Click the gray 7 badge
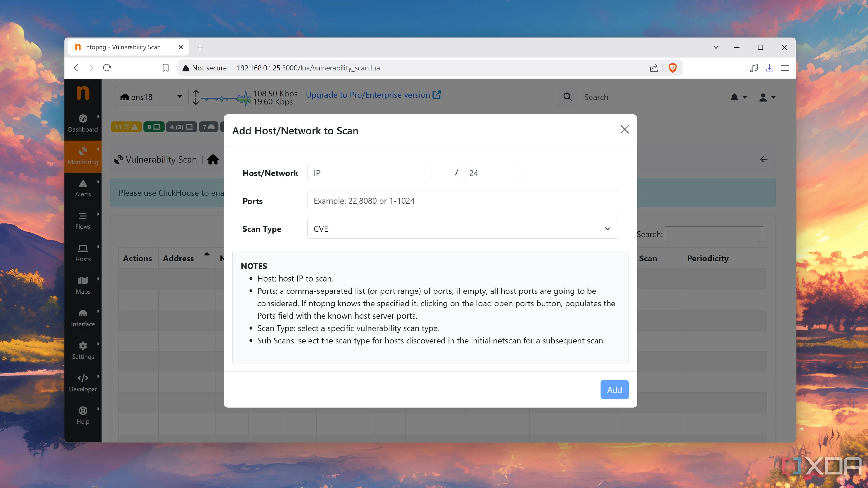Viewport: 868px width, 488px height. tap(209, 127)
